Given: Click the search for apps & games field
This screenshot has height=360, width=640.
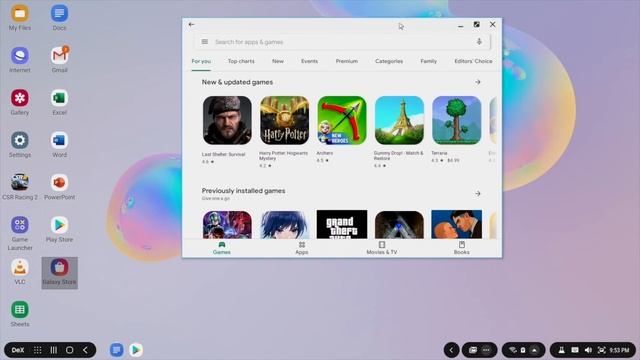Looking at the screenshot, I should click(x=342, y=42).
